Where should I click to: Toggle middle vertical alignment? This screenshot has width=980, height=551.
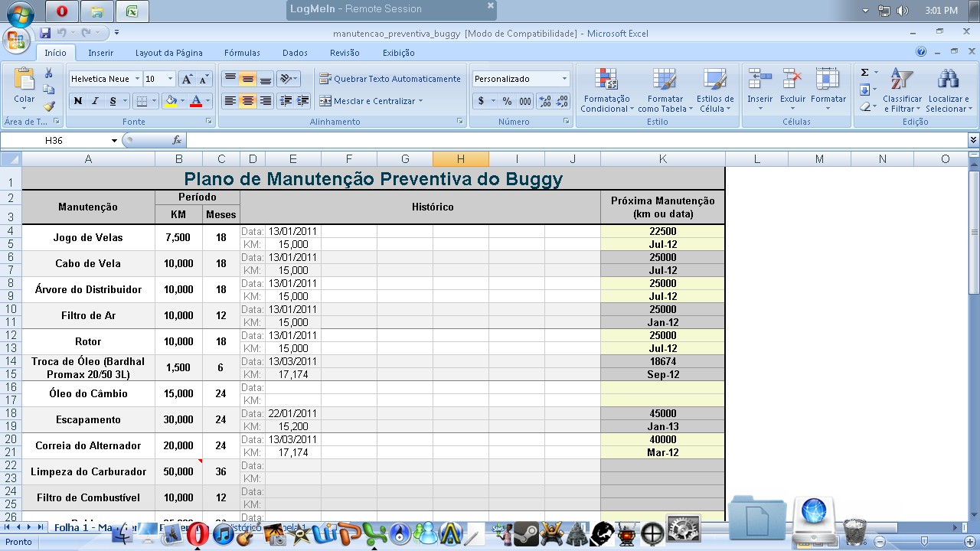pos(247,79)
